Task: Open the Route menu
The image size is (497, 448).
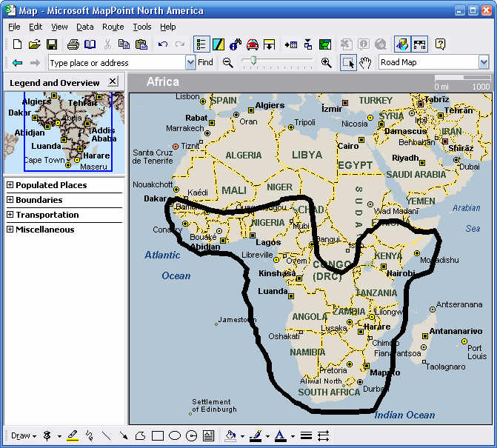Action: [113, 27]
